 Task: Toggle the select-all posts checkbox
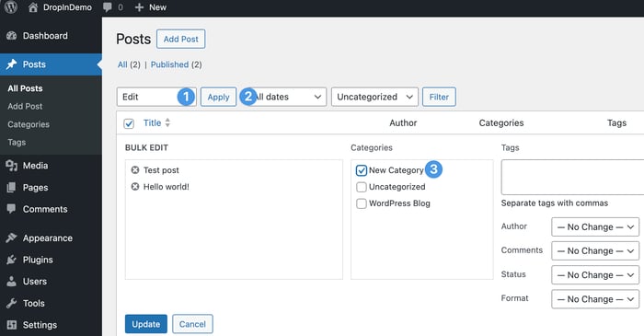click(x=129, y=123)
